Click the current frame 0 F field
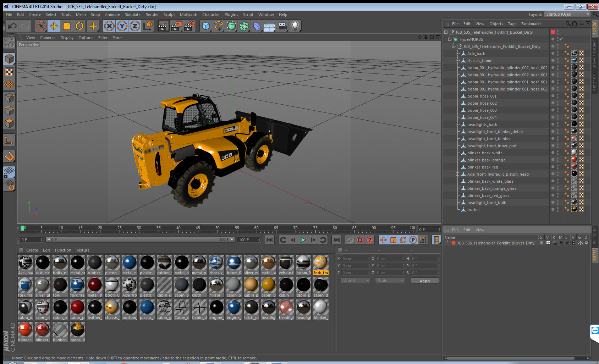The height and width of the screenshot is (364, 599). (x=429, y=230)
